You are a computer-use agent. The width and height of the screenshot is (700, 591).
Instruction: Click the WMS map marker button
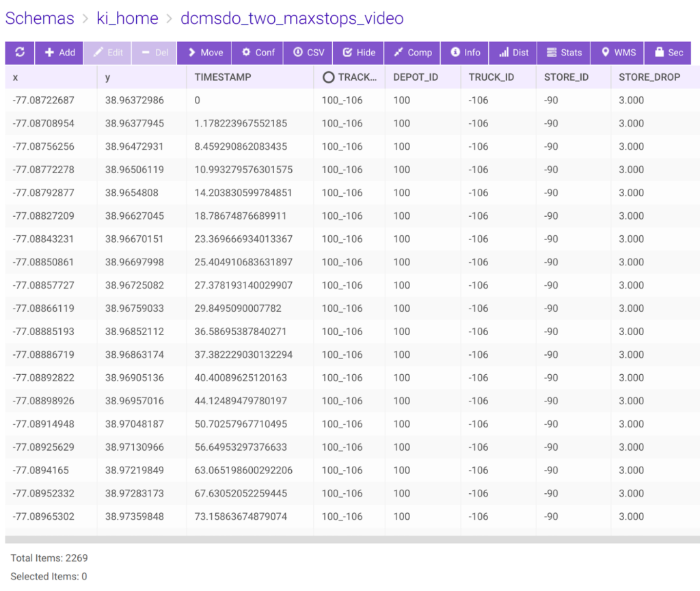(618, 53)
